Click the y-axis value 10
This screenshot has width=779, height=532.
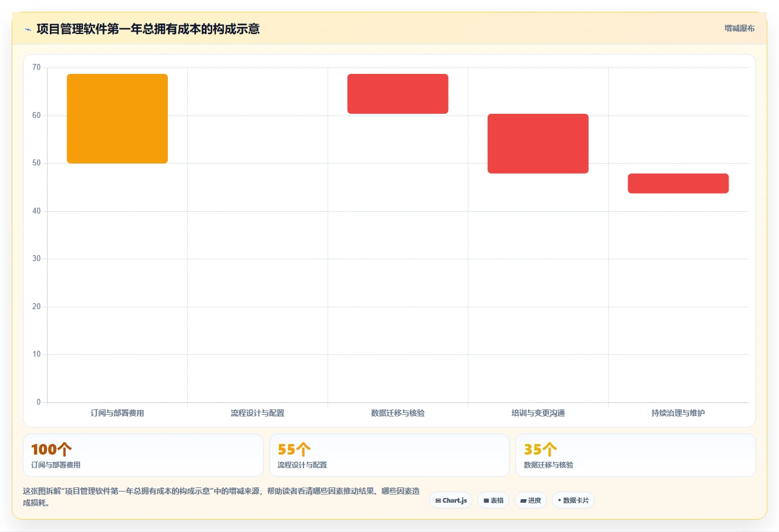pos(36,354)
